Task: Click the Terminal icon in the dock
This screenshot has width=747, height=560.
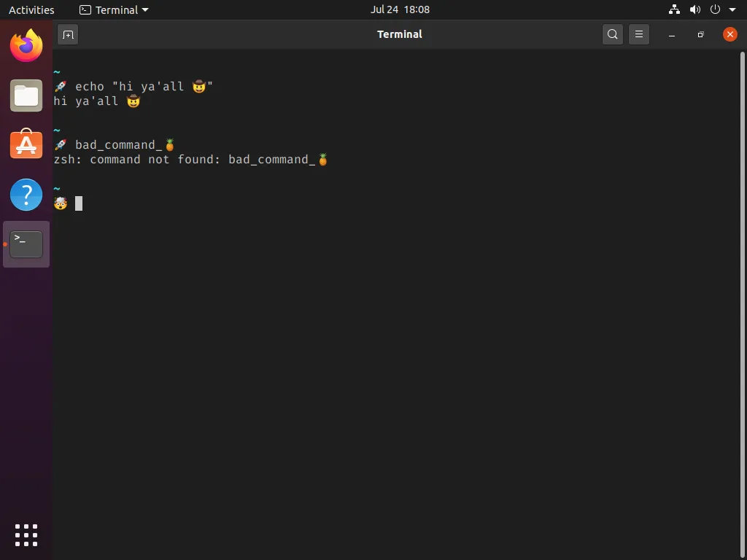Action: tap(26, 244)
